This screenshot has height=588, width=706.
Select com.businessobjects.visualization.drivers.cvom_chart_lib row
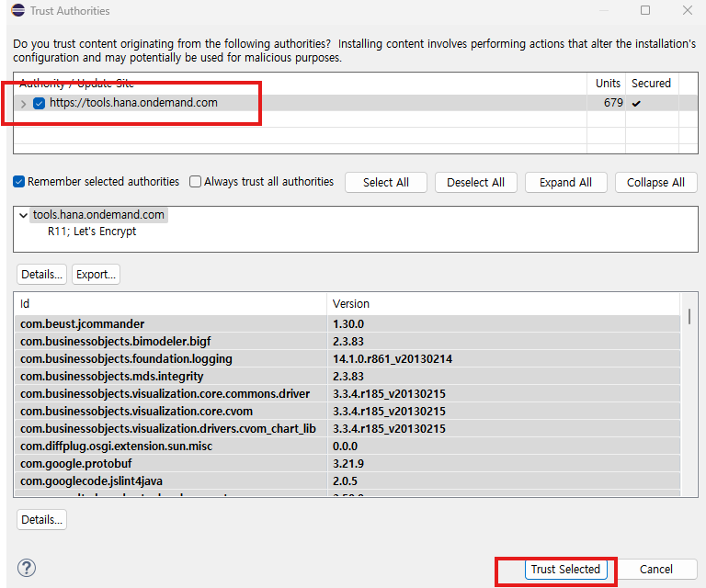pyautogui.click(x=347, y=429)
